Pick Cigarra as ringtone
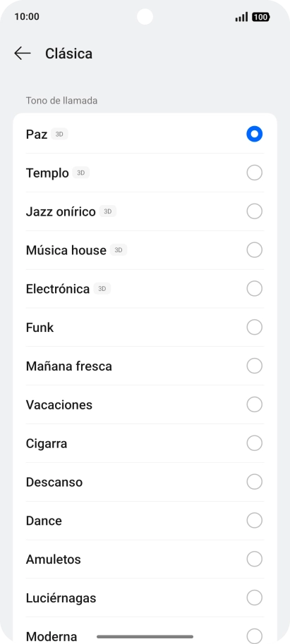The width and height of the screenshot is (290, 644). pyautogui.click(x=145, y=444)
